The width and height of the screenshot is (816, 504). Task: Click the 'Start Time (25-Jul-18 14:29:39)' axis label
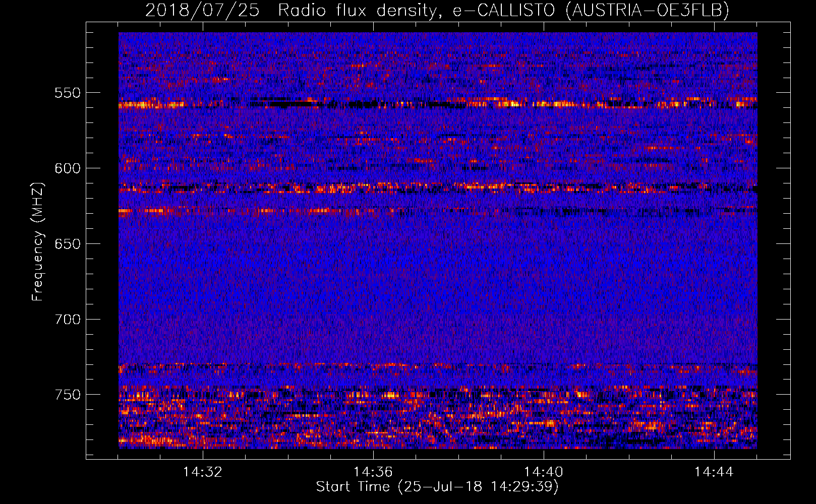point(437,487)
